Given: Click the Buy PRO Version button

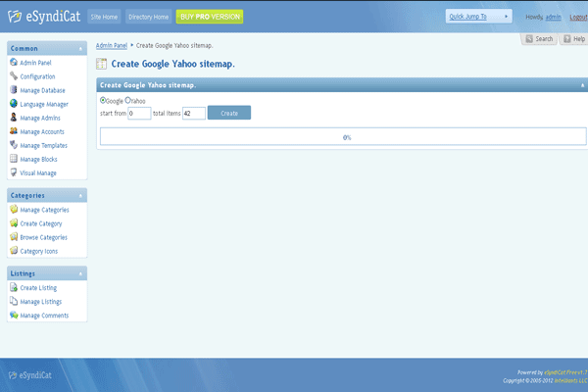Looking at the screenshot, I should point(210,17).
